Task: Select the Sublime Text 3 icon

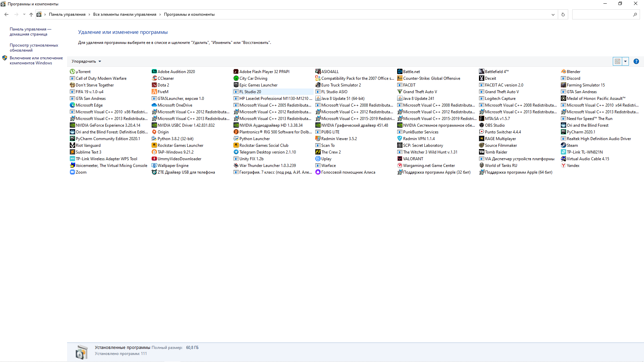Action: point(72,152)
